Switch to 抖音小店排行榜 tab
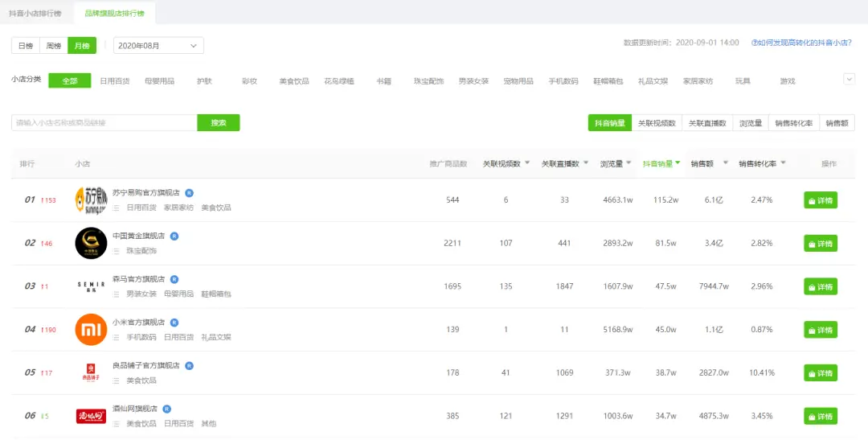Image resolution: width=868 pixels, height=440 pixels. (x=35, y=13)
